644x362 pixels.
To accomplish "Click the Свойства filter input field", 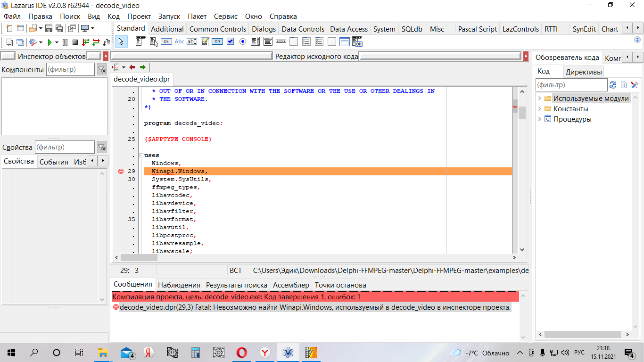I will 65,147.
